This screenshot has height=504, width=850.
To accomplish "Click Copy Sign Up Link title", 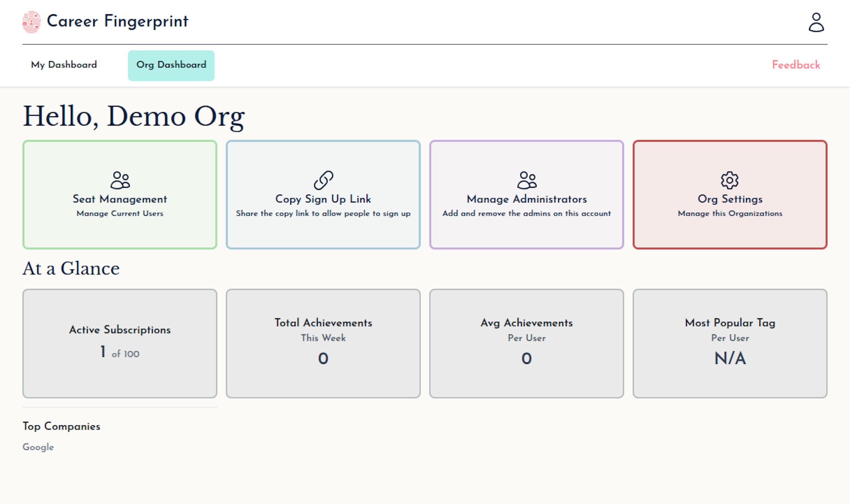I will pos(323,199).
